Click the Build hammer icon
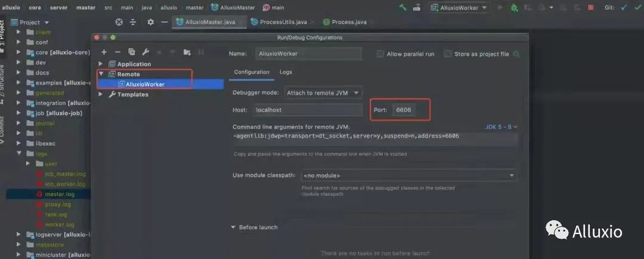644x259 pixels. (x=403, y=7)
